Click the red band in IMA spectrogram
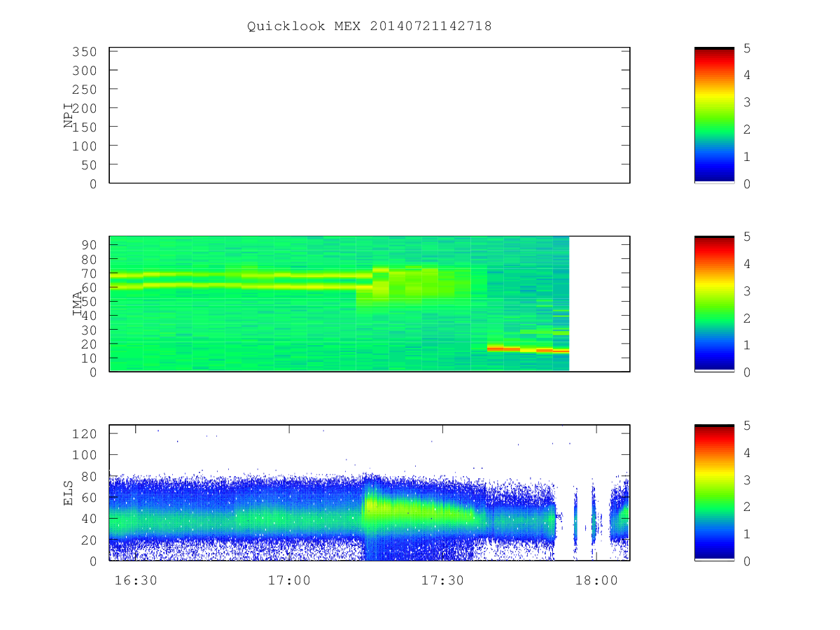840x630 pixels. [x=528, y=349]
